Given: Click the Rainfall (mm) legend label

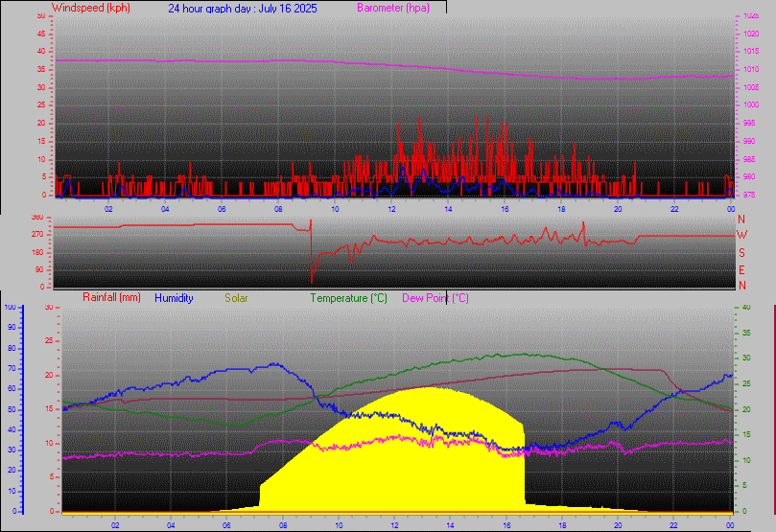Looking at the screenshot, I should point(111,297).
